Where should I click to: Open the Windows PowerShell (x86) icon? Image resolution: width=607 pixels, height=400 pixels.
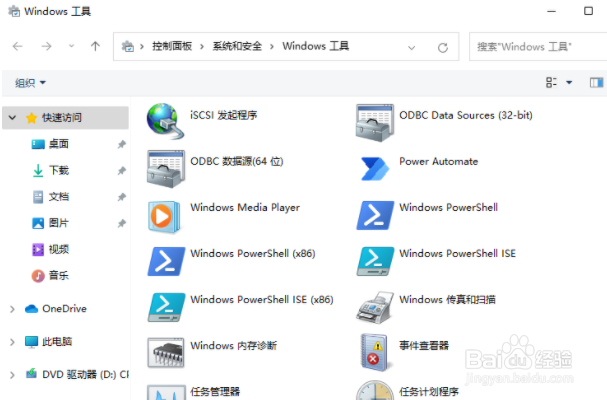click(166, 261)
